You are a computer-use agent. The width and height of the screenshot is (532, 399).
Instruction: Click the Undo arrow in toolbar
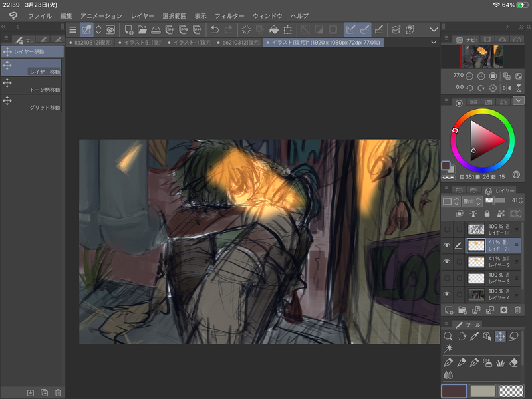coord(214,29)
